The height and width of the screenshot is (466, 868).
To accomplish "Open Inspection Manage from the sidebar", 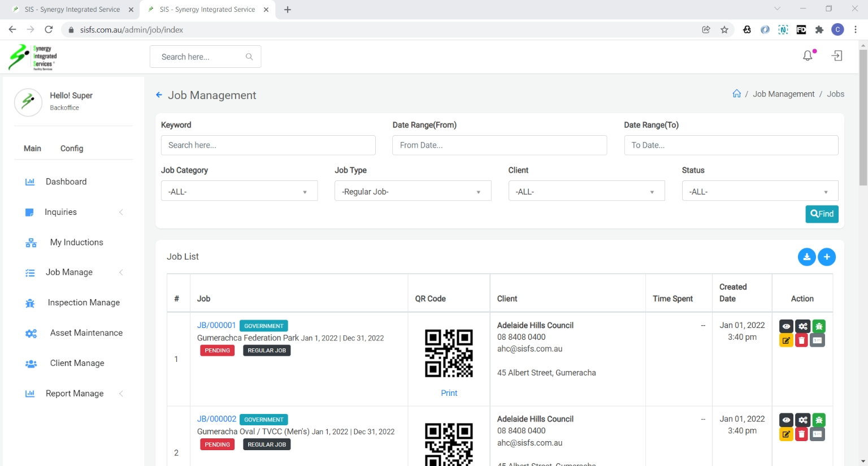I will 84,303.
